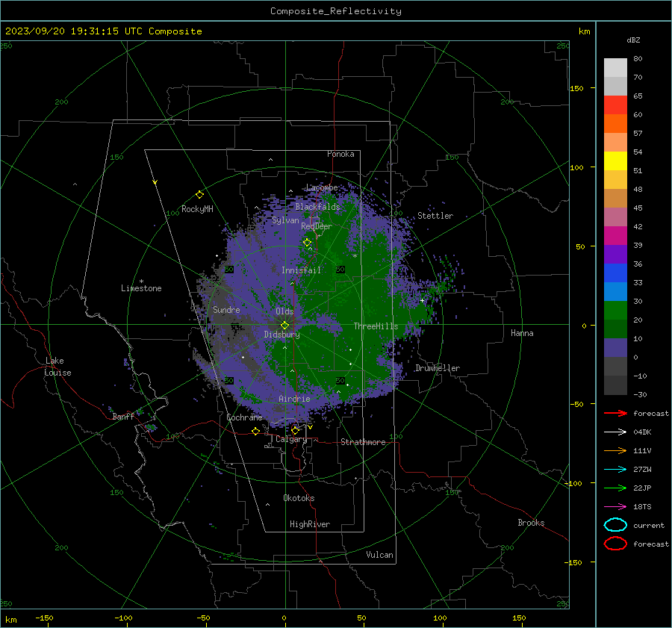Click the Blackfalds label
Image resolution: width=672 pixels, height=628 pixels.
pos(317,207)
